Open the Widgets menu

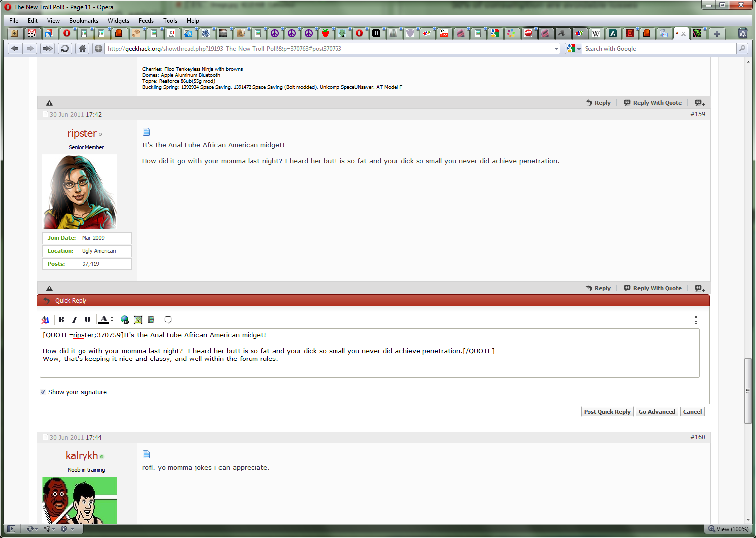pyautogui.click(x=118, y=21)
